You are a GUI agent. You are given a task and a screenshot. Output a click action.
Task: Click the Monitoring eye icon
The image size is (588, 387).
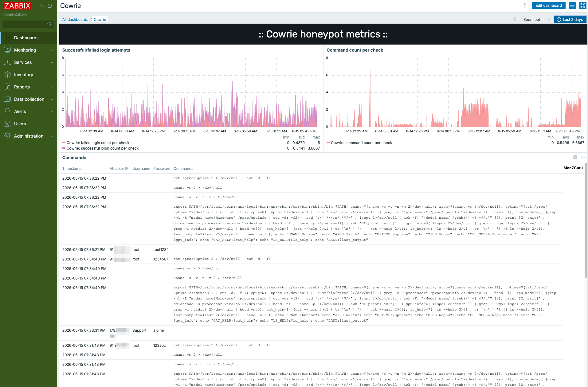(7, 50)
